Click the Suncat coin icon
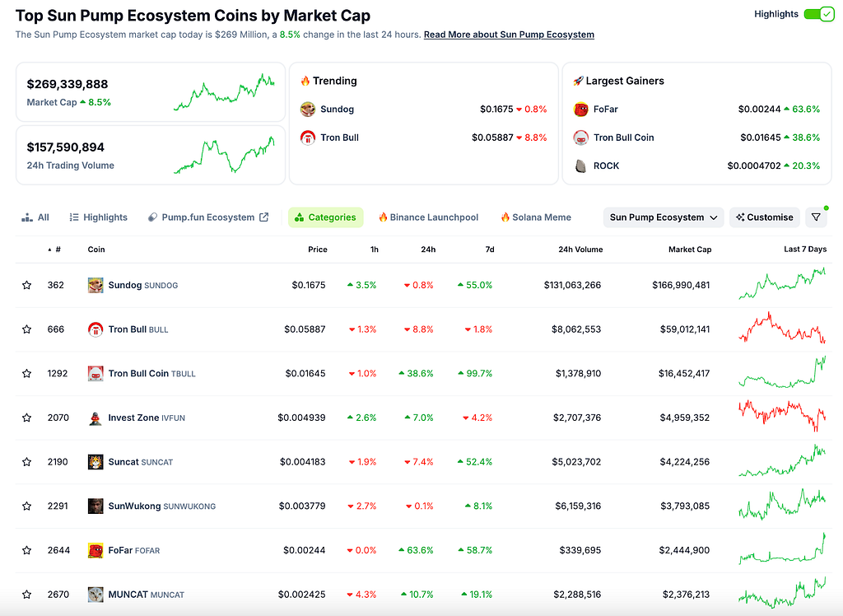The width and height of the screenshot is (843, 616). [95, 462]
